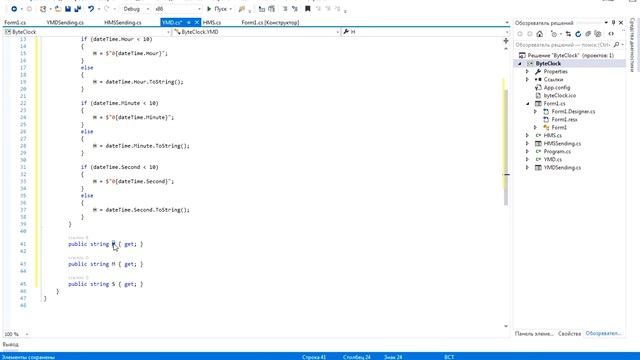Select YMDSending.cs in Solution Explorer
Screen dimensions: 640x360
(x=562, y=167)
